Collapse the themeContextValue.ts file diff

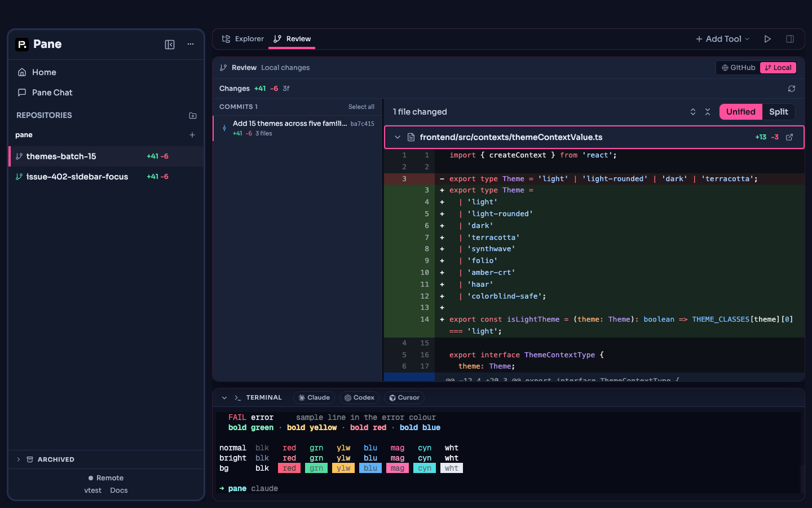[398, 137]
